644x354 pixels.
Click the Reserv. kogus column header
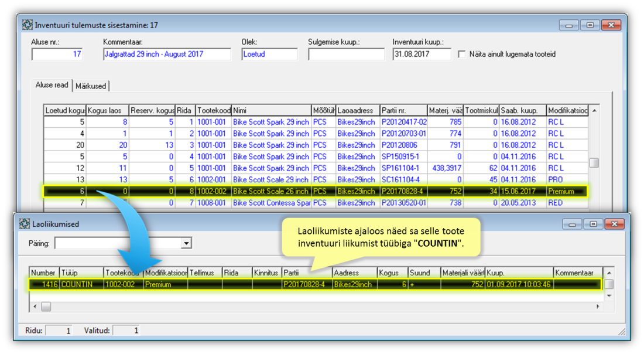pyautogui.click(x=152, y=111)
